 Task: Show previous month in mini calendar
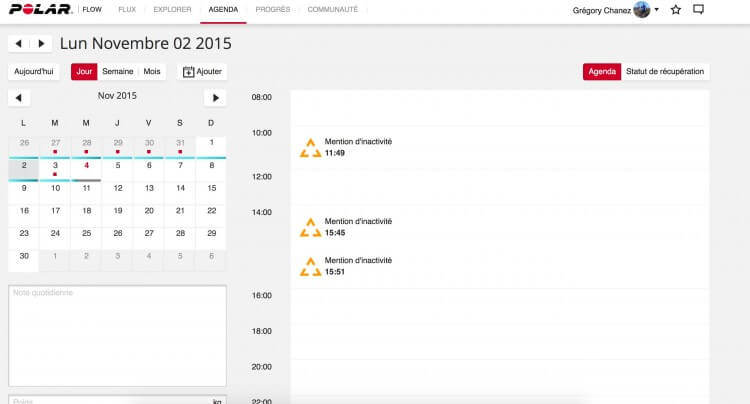point(19,97)
